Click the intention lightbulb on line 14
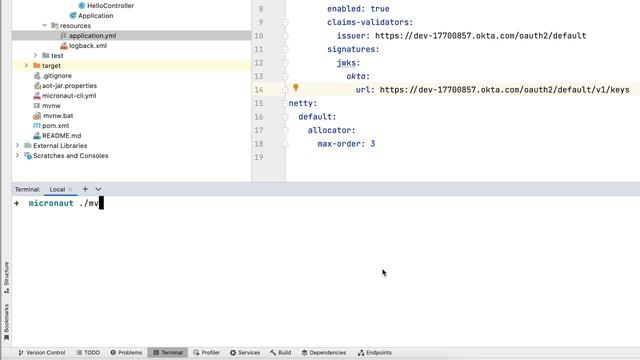Image resolution: width=640 pixels, height=360 pixels. click(296, 88)
